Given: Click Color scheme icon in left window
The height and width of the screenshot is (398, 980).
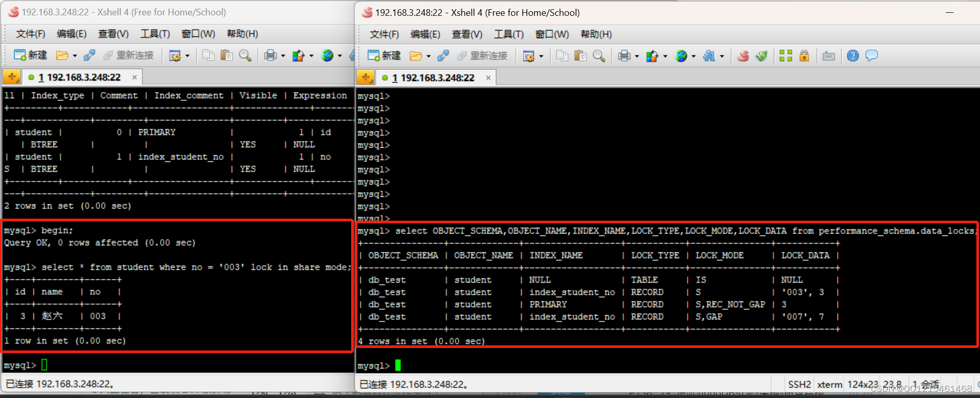Looking at the screenshot, I should (x=298, y=55).
